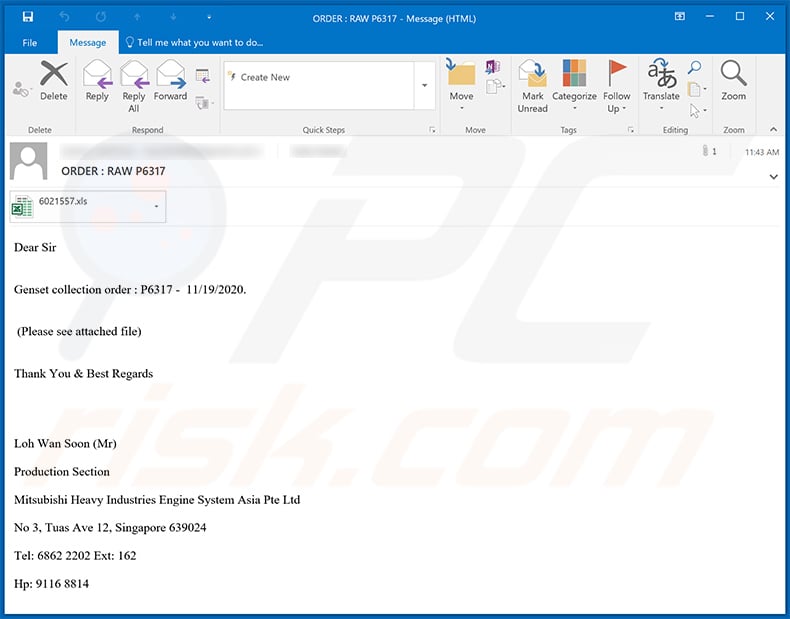Click the "Production Section" line

pyautogui.click(x=62, y=472)
